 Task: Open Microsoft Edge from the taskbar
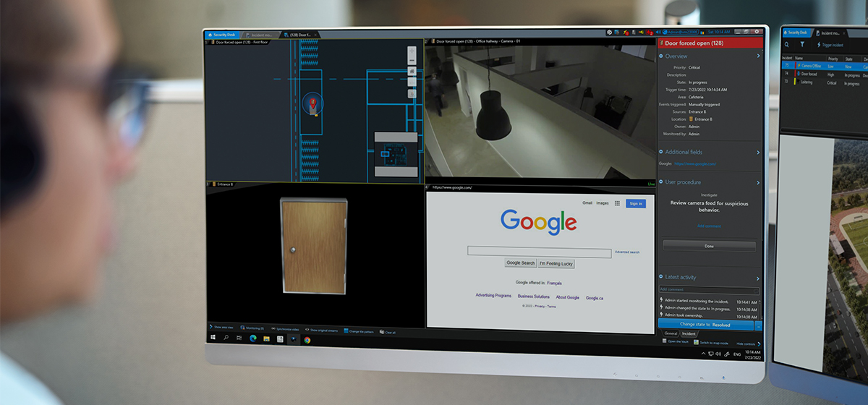(253, 338)
